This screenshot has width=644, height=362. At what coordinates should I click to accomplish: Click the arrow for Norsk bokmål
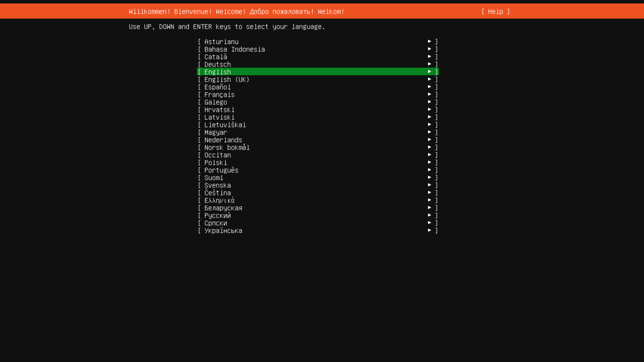[430, 147]
